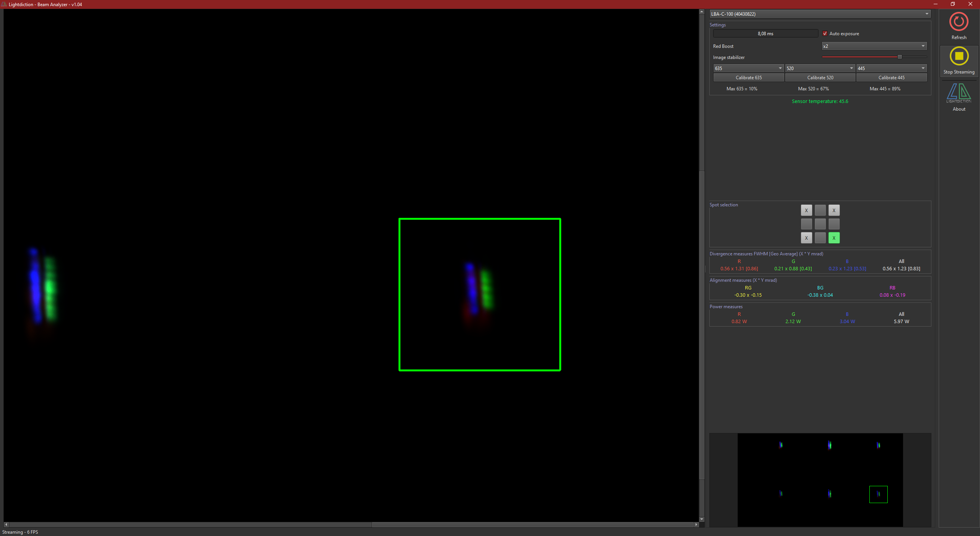Toggle the top-right spot selection button

[x=834, y=210]
